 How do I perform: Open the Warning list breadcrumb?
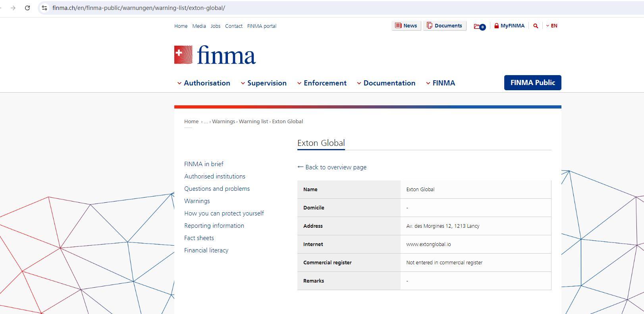click(253, 122)
